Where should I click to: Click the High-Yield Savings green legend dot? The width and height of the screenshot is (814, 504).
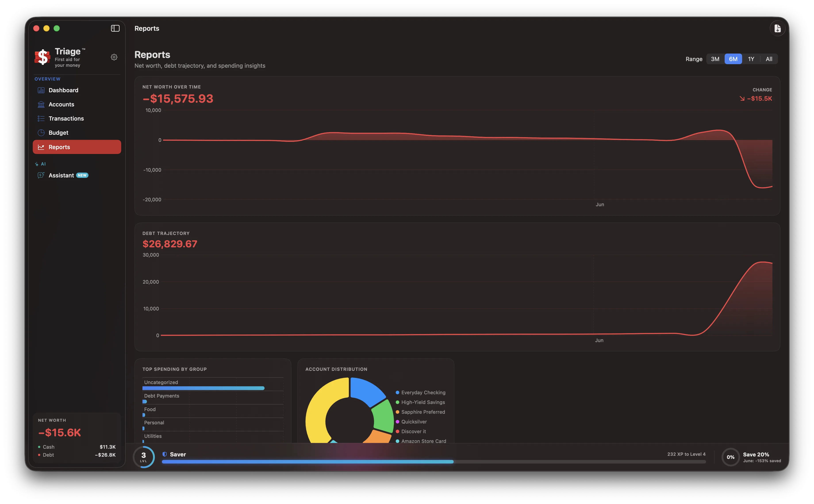click(397, 402)
